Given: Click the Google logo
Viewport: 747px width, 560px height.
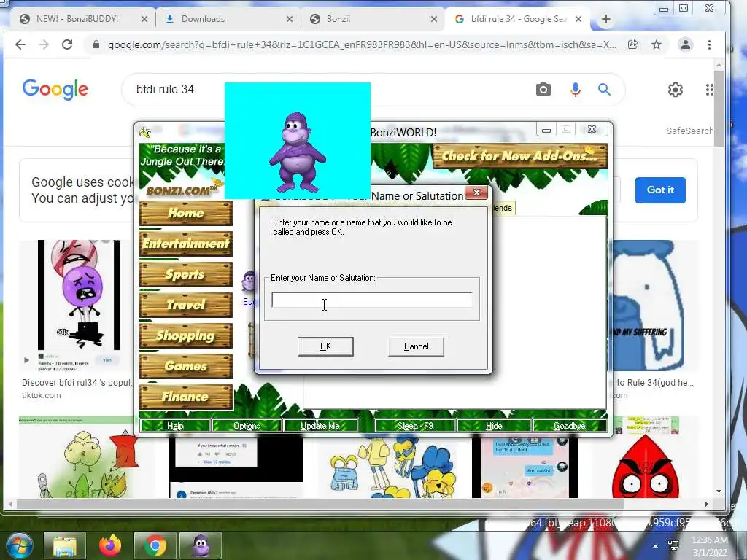Looking at the screenshot, I should pos(55,89).
